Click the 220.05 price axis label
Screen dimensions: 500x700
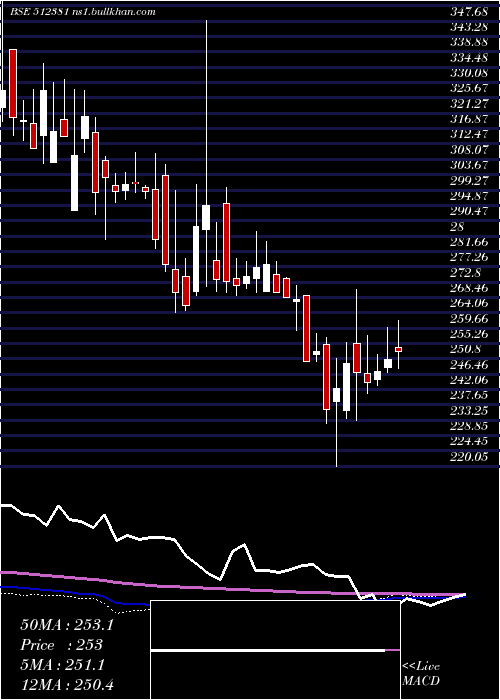468,456
